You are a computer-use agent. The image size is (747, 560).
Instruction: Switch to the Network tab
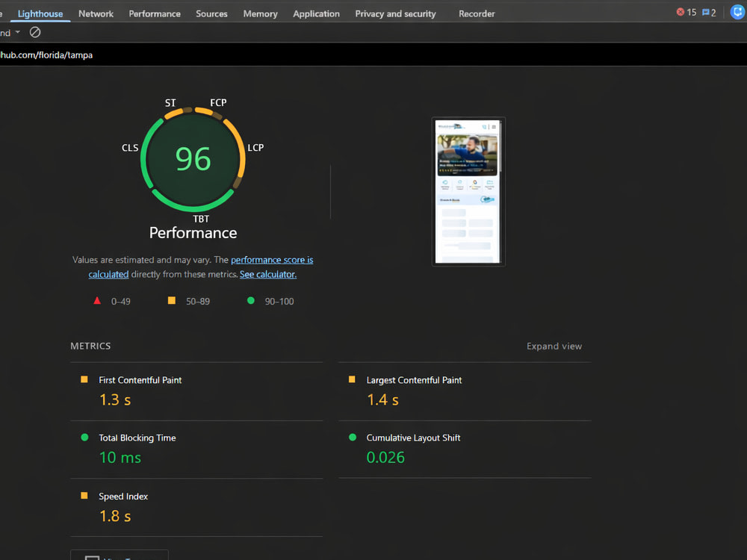pyautogui.click(x=96, y=13)
